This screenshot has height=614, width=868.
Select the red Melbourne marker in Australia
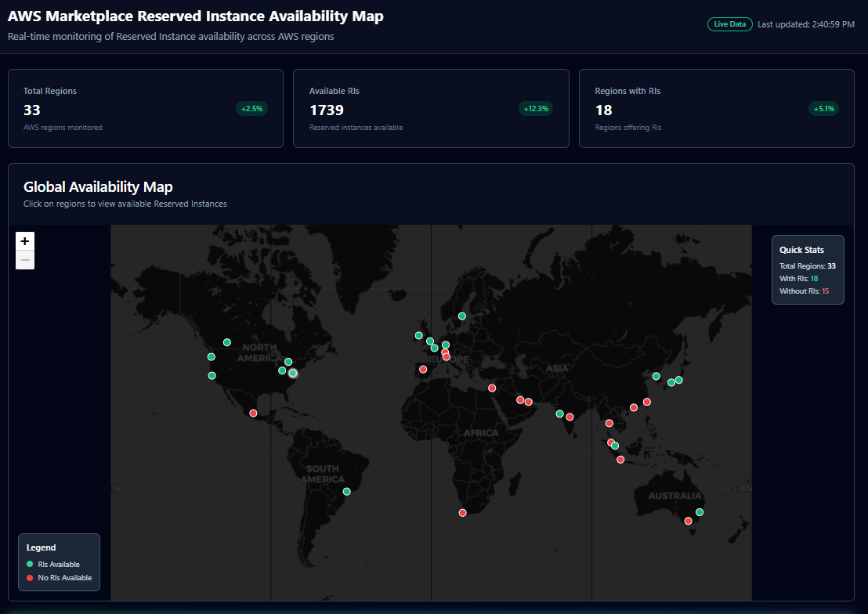point(688,521)
